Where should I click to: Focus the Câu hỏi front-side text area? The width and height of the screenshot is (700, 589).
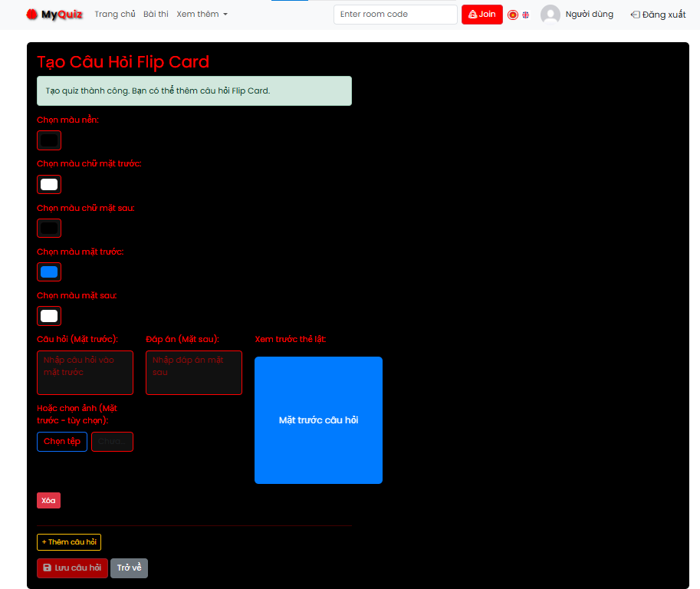[85, 373]
